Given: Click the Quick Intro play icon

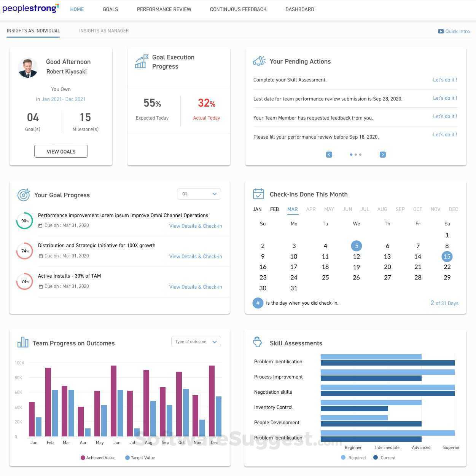Looking at the screenshot, I should click(x=441, y=31).
